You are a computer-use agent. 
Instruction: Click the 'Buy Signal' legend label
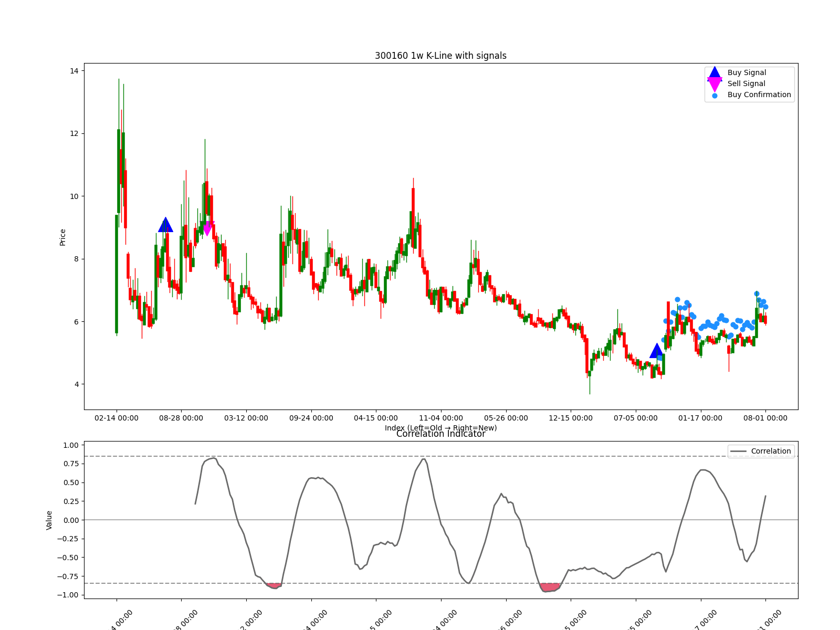point(747,73)
